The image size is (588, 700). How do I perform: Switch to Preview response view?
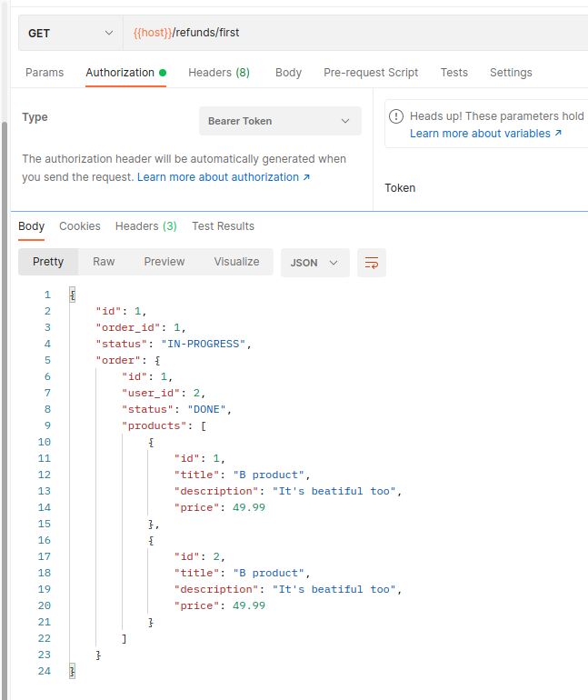pyautogui.click(x=164, y=262)
